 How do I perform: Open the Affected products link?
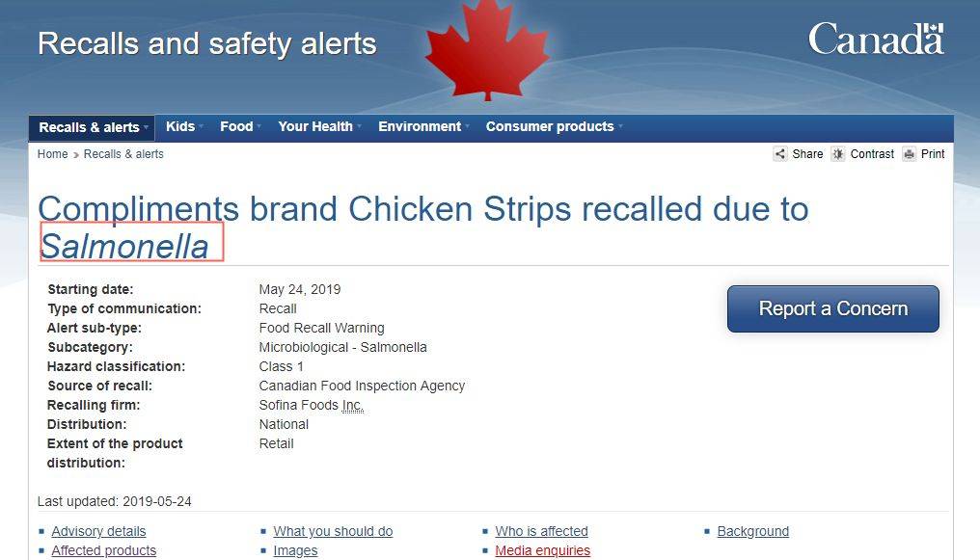(103, 550)
